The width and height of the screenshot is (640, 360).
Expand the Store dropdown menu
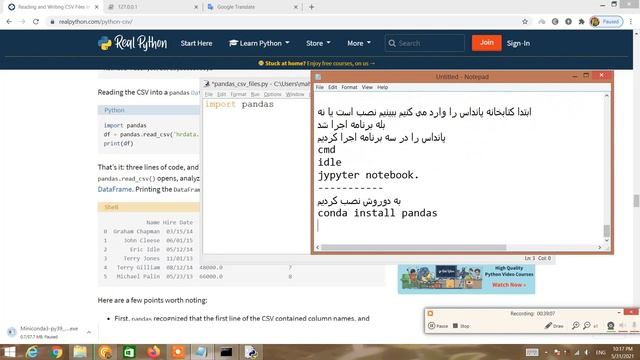[x=318, y=43]
